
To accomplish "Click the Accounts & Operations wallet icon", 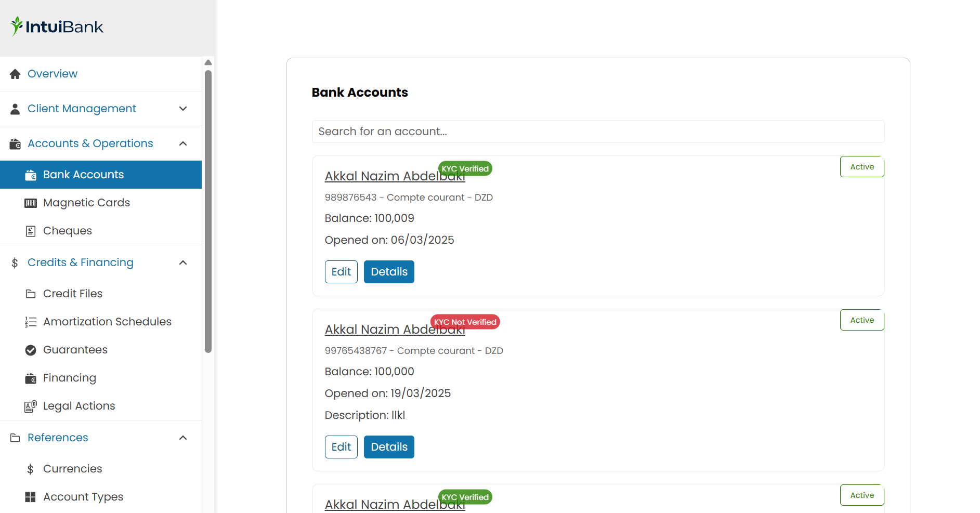I will coord(15,143).
